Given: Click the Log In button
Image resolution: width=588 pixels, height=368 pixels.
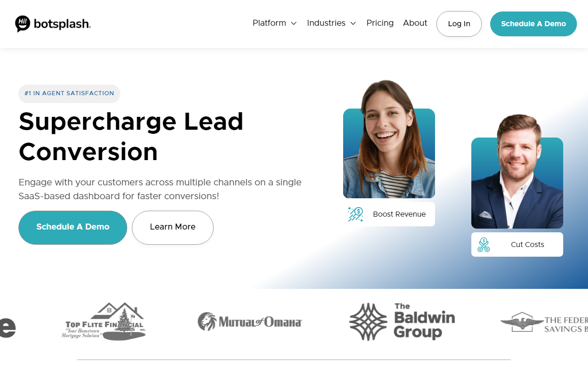Looking at the screenshot, I should (x=459, y=24).
